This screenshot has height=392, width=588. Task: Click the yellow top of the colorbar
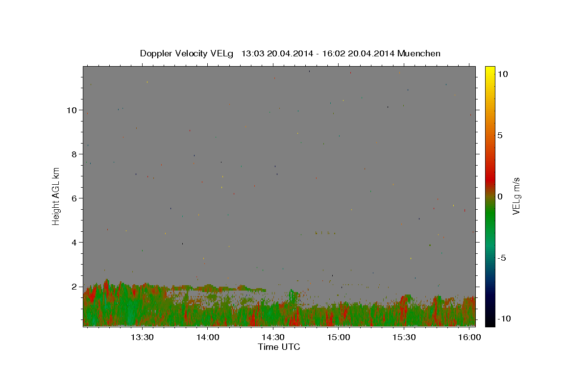tap(490, 70)
